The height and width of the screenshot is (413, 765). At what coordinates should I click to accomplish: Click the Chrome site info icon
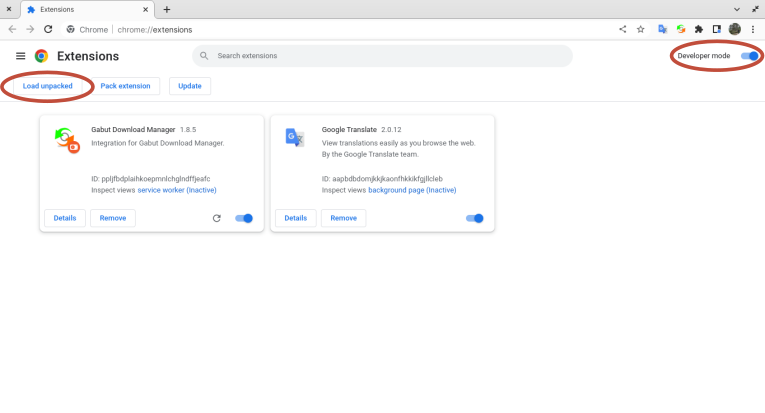pyautogui.click(x=71, y=29)
